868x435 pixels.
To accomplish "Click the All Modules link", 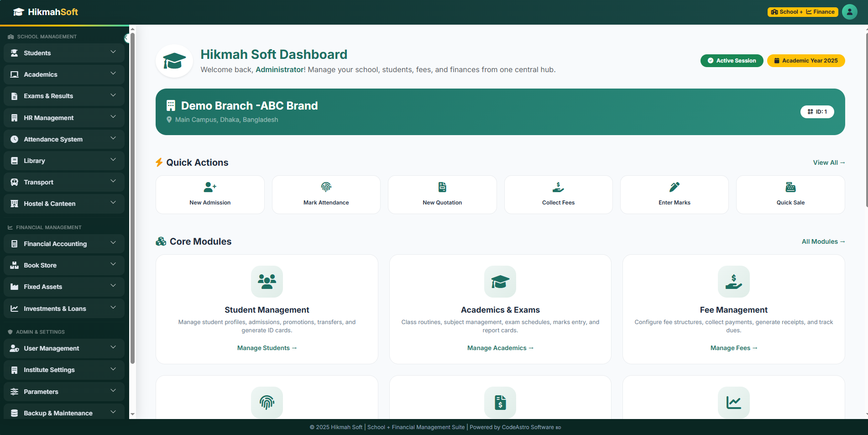I will click(823, 241).
